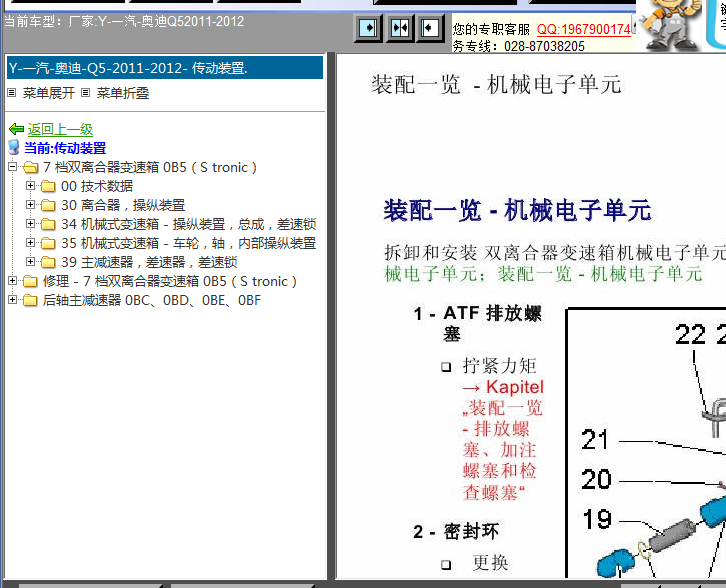
Task: Click folder icon of 修理 - 7 档双离合器变速箱
Action: point(30,281)
